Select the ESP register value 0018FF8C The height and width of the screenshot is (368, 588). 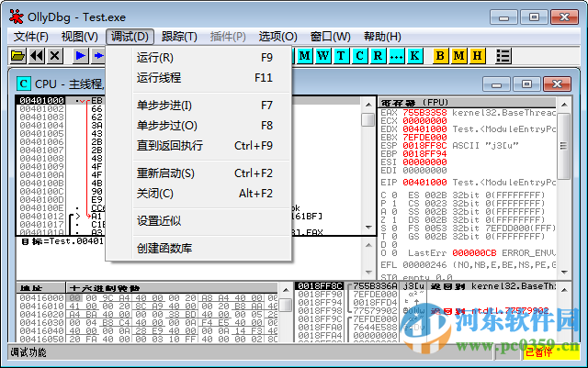(424, 145)
